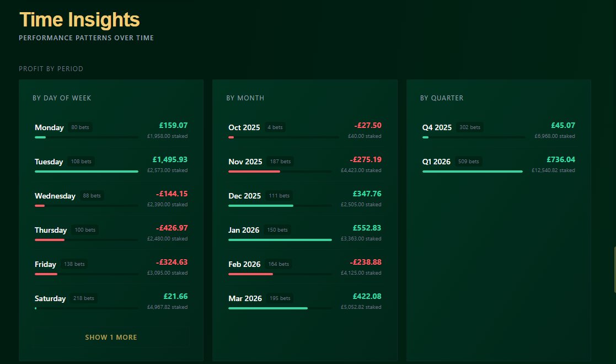Click the 108 bets badge

pyautogui.click(x=81, y=162)
